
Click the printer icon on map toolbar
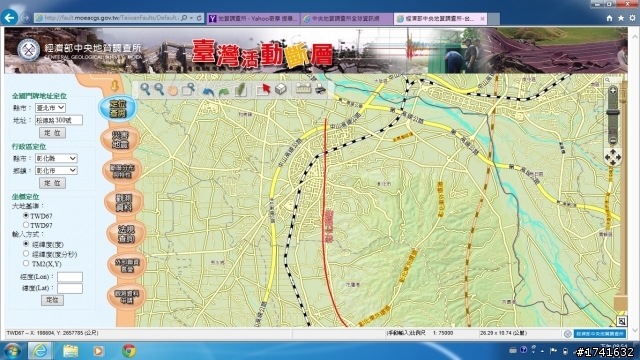coord(320,89)
